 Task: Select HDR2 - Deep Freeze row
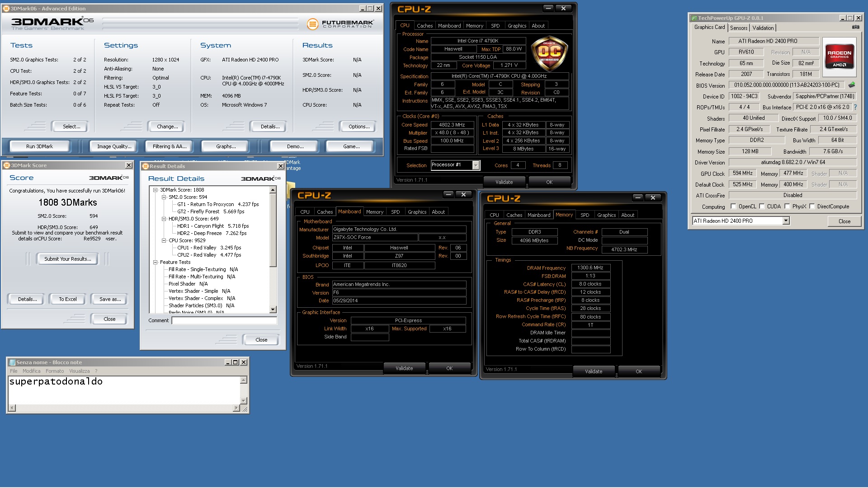(211, 233)
